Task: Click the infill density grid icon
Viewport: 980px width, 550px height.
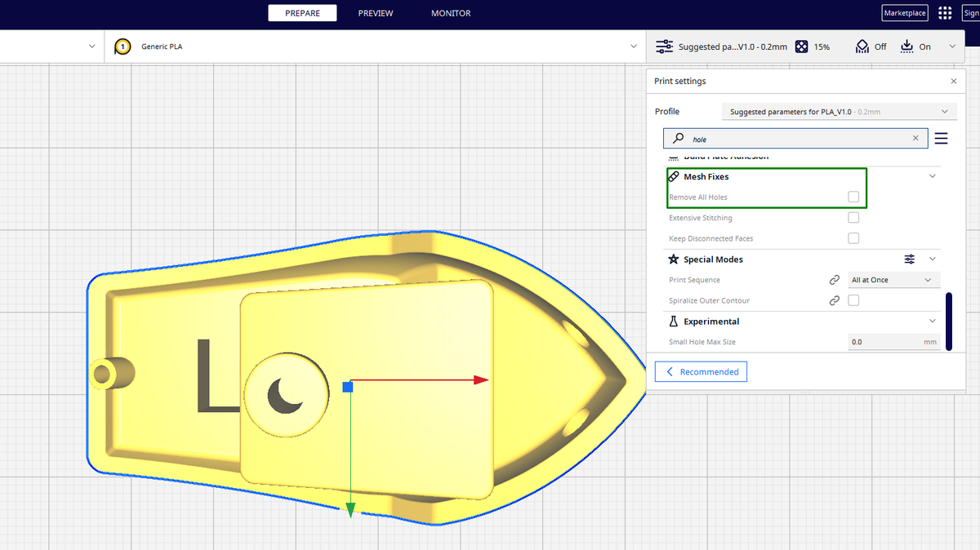Action: click(x=802, y=47)
